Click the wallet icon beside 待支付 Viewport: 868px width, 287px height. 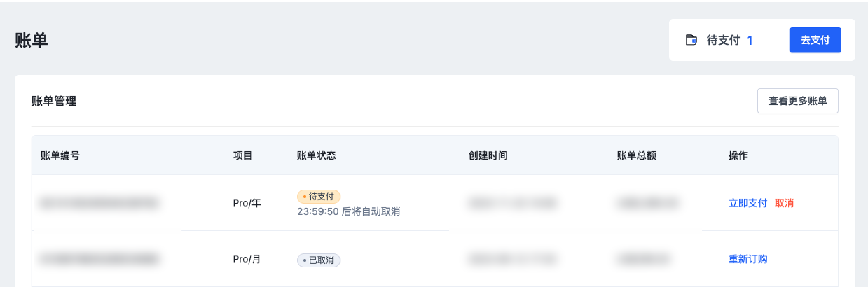691,40
